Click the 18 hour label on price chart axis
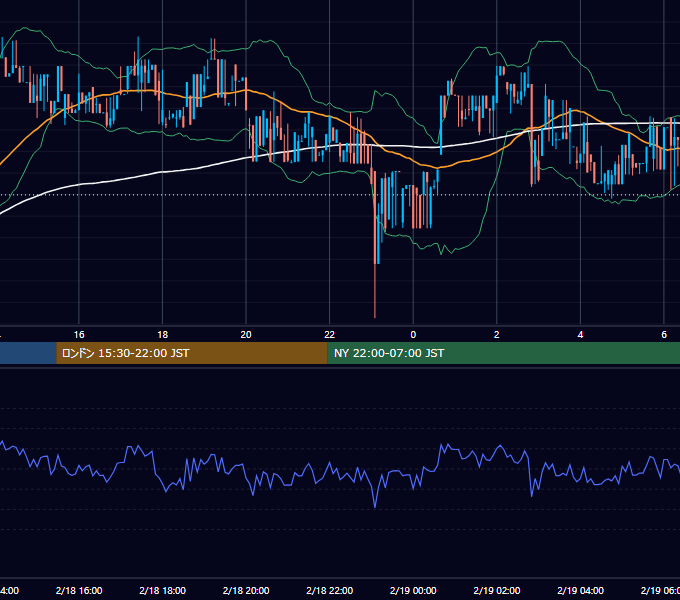 (x=163, y=335)
